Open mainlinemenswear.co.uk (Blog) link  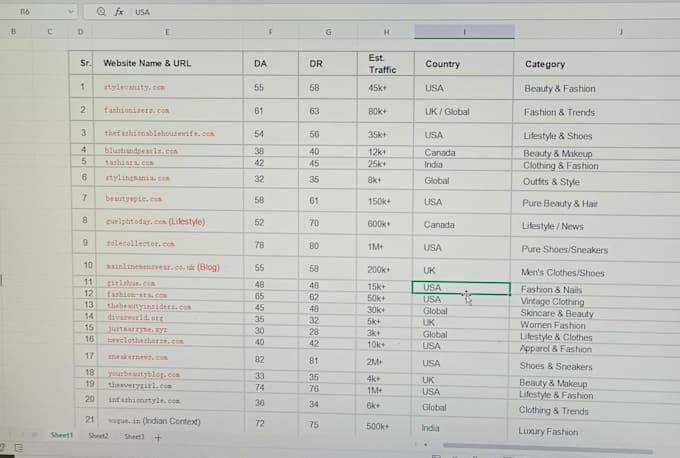pyautogui.click(x=163, y=267)
